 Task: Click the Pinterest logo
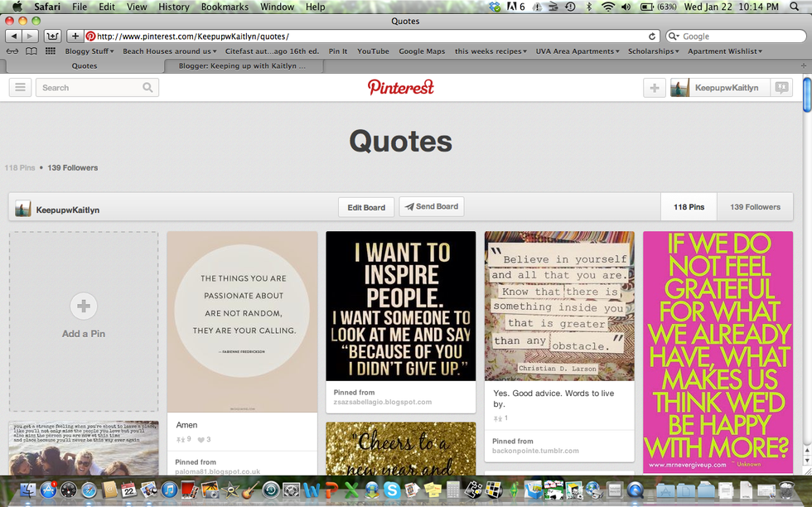[x=401, y=88]
